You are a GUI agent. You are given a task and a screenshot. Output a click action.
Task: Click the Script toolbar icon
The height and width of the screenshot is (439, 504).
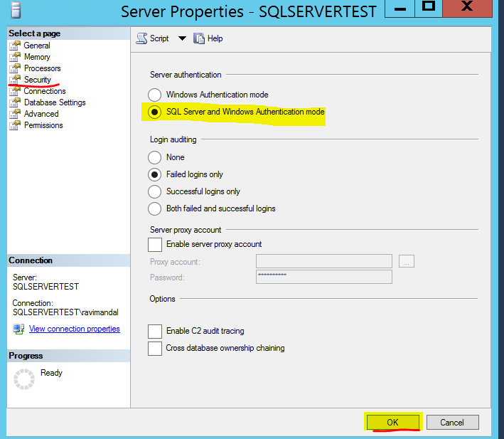(x=142, y=38)
